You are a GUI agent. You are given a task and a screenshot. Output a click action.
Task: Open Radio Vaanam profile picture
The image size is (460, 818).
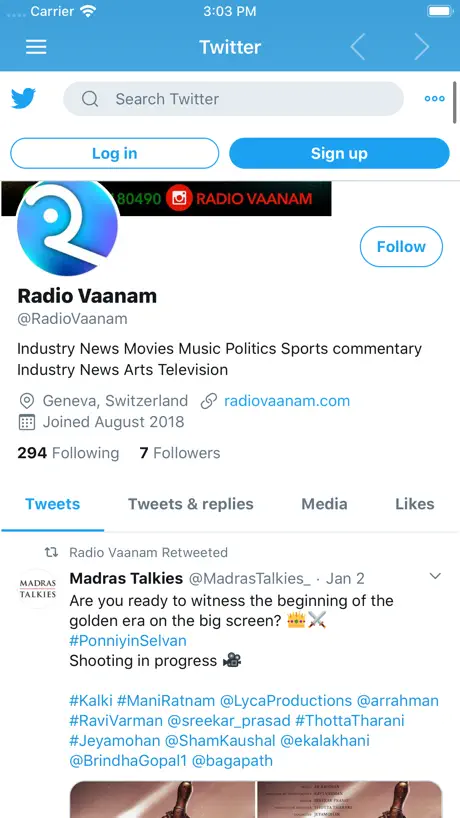click(x=67, y=225)
